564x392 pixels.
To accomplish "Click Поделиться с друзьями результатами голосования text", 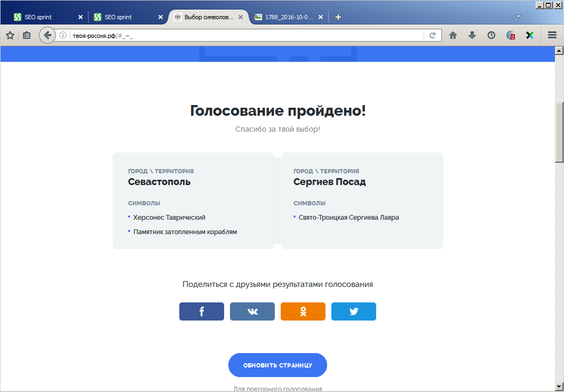I will coord(277,284).
